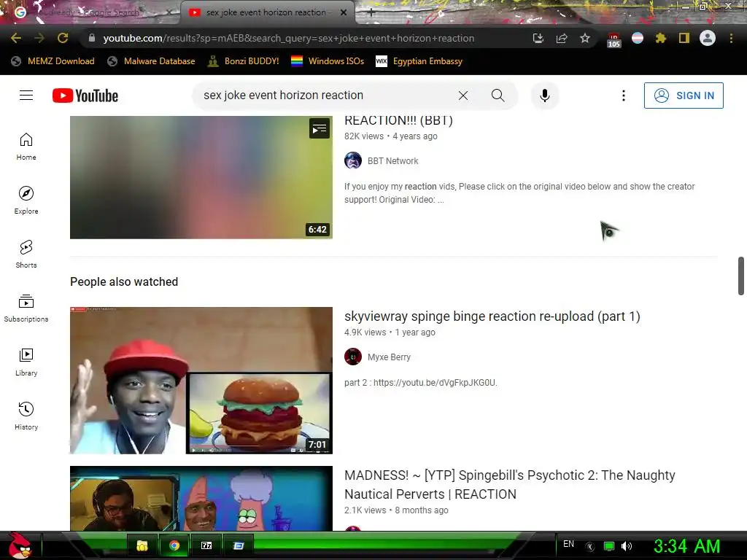Switch to the Google Search tab
The image size is (747, 560).
[x=90, y=12]
